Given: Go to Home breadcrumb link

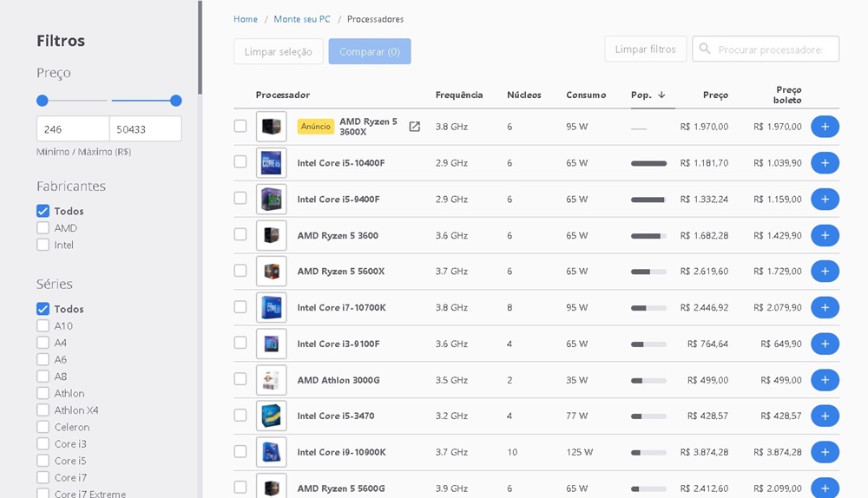Looking at the screenshot, I should coord(246,19).
